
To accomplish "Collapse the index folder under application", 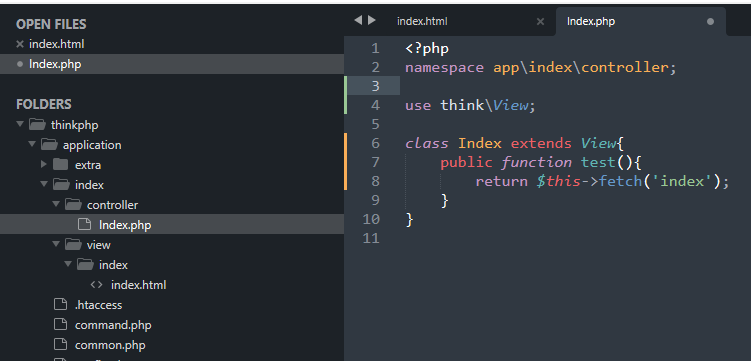I will click(44, 184).
